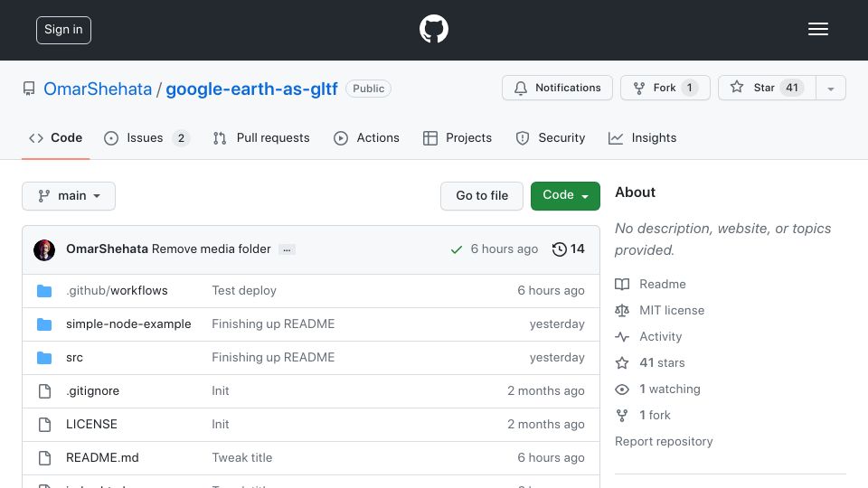Open the Security tab
868x488 pixels.
[x=551, y=137]
